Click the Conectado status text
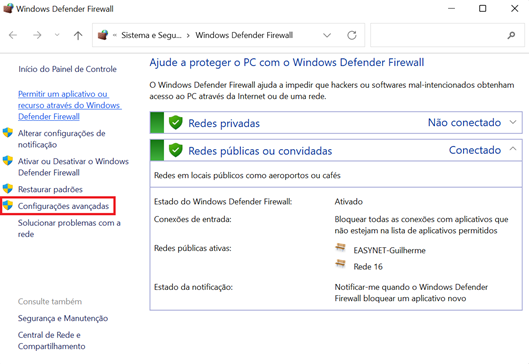This screenshot has width=529, height=364. 475,150
